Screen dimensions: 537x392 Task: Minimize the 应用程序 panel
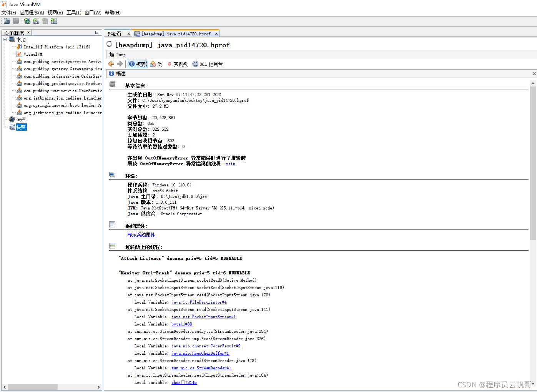click(x=97, y=33)
